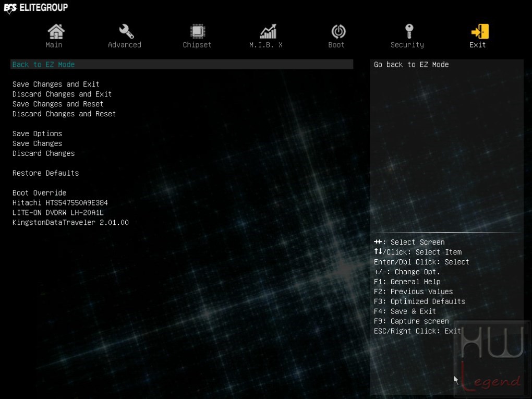This screenshot has width=532, height=399.
Task: Boot from Hitachi HTS547550A9E384 drive
Action: click(60, 202)
